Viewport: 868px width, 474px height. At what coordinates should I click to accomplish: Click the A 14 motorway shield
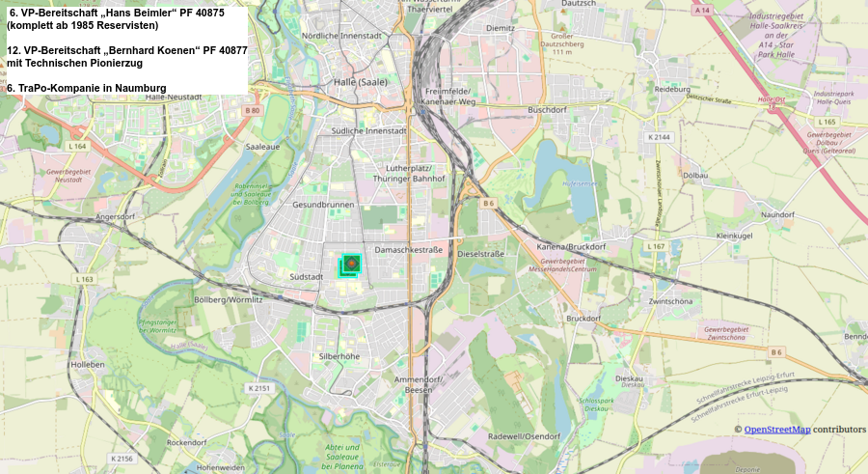click(x=701, y=9)
